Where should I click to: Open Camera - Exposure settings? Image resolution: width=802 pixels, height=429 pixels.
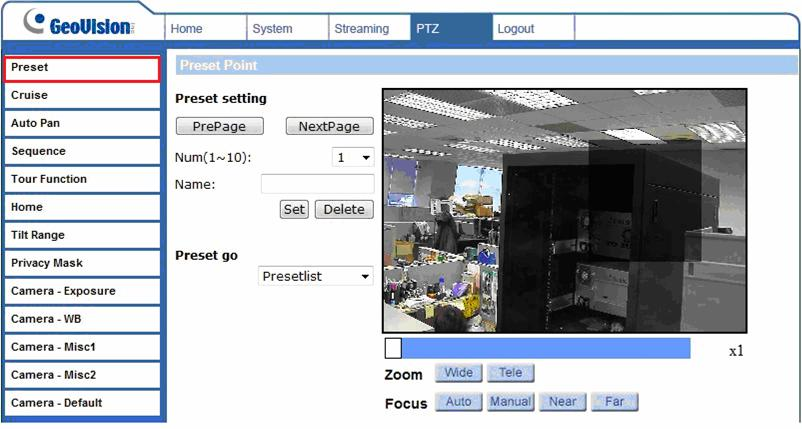[x=82, y=291]
